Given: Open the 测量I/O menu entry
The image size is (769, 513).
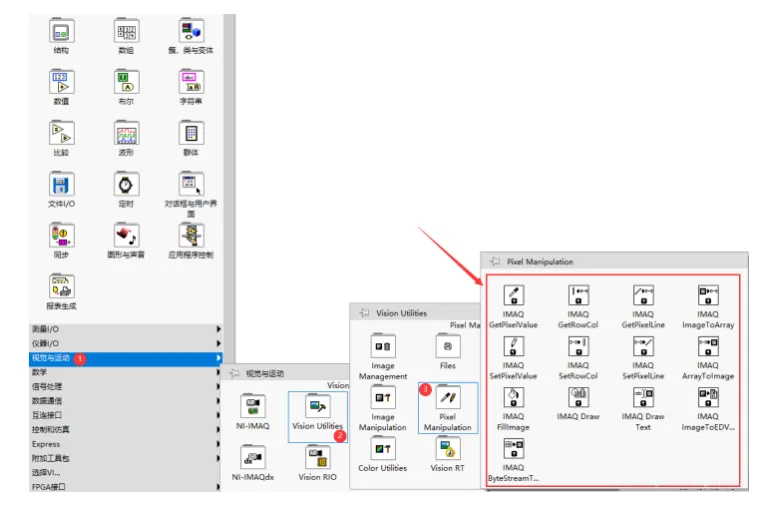Looking at the screenshot, I should pyautogui.click(x=126, y=329).
